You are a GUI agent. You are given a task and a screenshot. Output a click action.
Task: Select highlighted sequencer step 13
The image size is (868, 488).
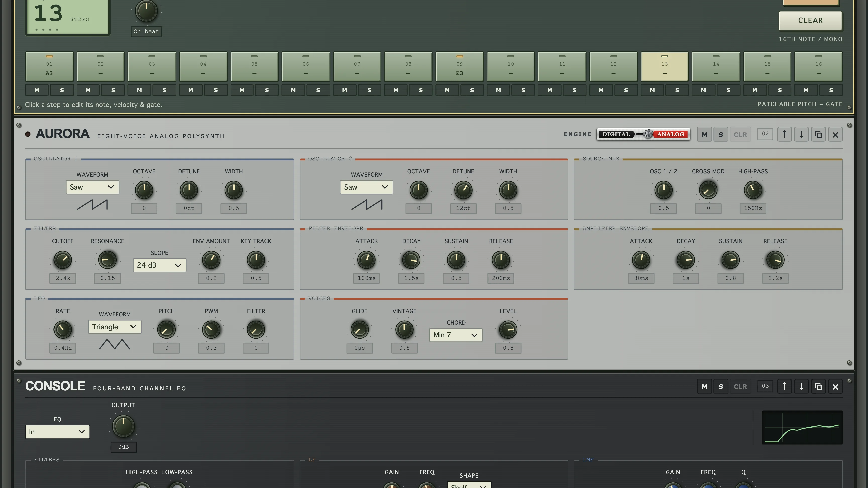[665, 66]
